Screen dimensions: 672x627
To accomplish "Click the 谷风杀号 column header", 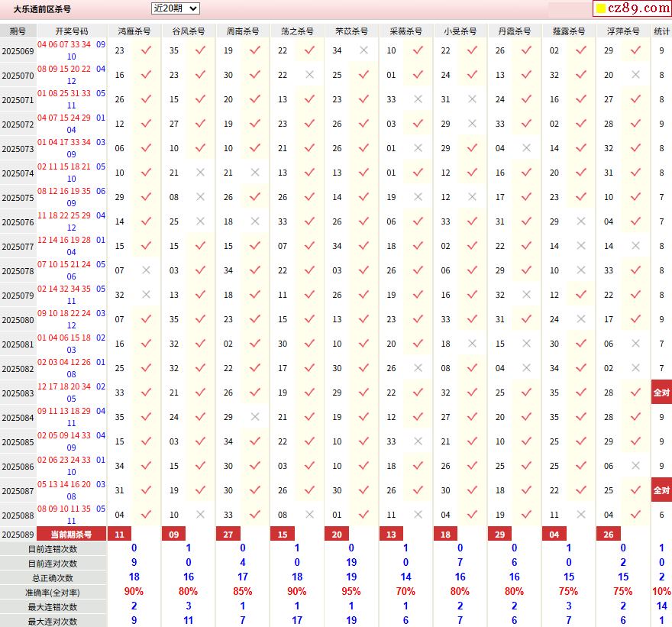I will (188, 31).
